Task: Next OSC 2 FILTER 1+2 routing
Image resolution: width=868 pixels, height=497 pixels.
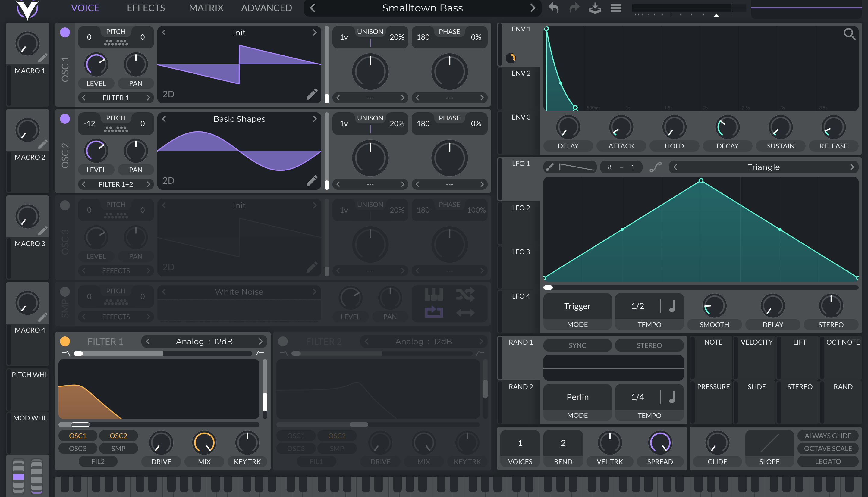Action: 148,184
